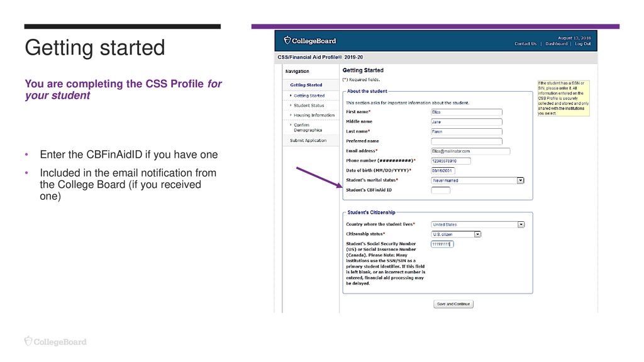The image size is (644, 362).
Task: Open Confirm Demographics navigation item
Action: [308, 127]
